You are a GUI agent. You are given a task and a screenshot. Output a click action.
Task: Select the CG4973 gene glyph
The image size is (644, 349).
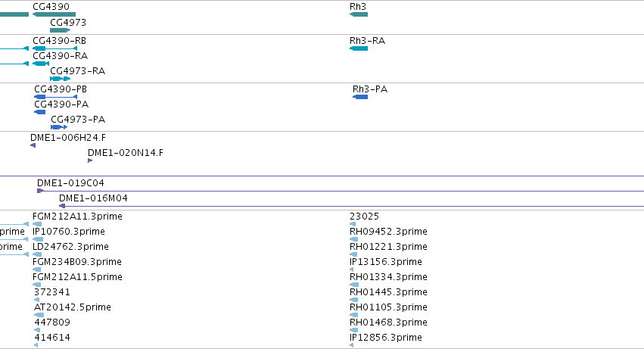pyautogui.click(x=61, y=30)
